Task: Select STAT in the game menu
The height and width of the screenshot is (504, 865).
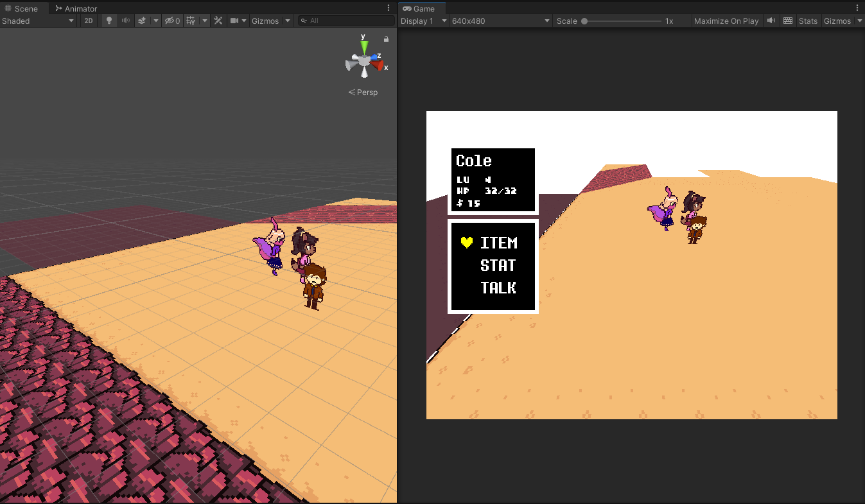Action: (x=498, y=265)
